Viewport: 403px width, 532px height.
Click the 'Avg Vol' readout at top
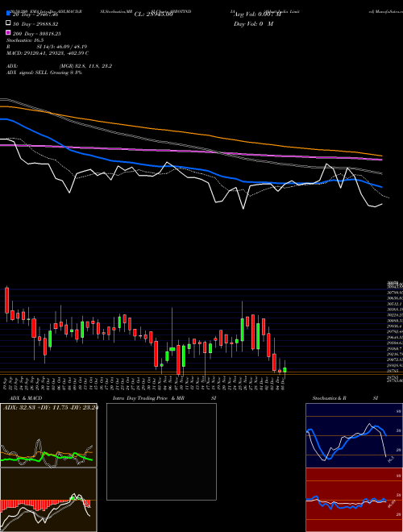[257, 15]
